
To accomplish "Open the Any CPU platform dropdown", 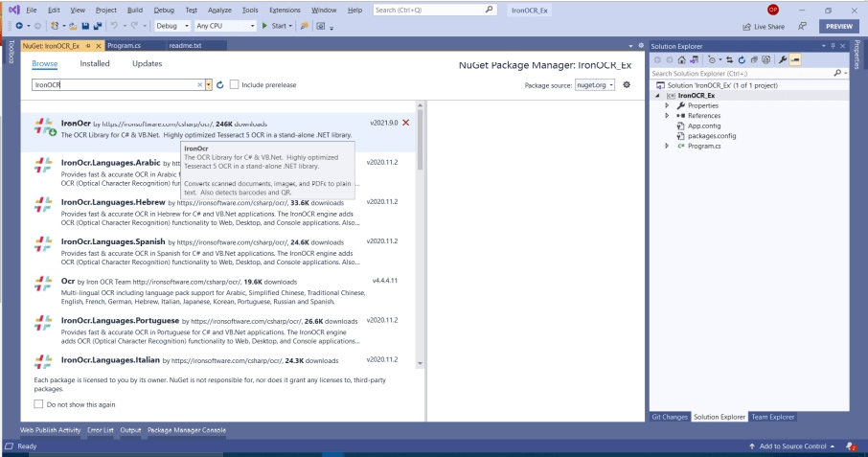I will (252, 26).
